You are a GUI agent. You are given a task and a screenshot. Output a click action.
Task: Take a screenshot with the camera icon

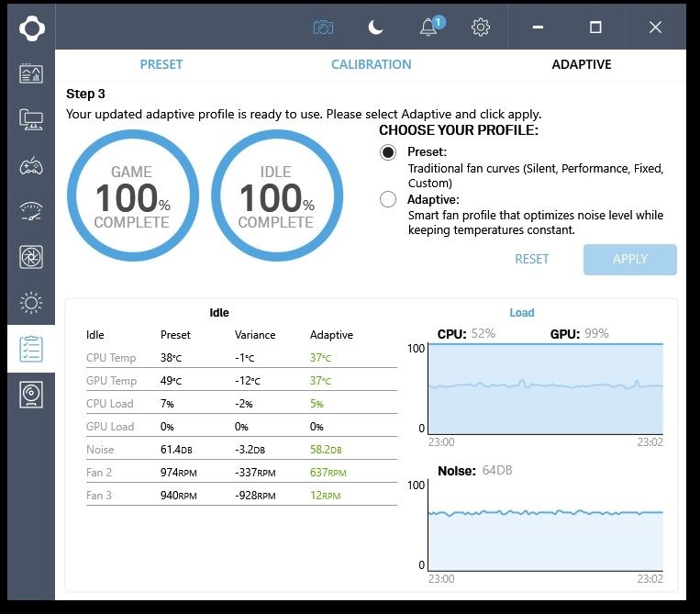coord(323,28)
